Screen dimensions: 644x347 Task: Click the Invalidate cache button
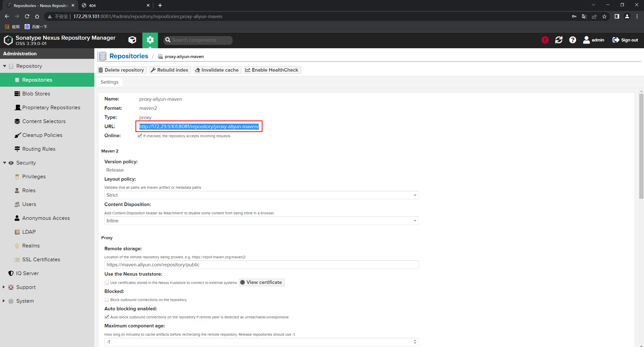tap(217, 70)
